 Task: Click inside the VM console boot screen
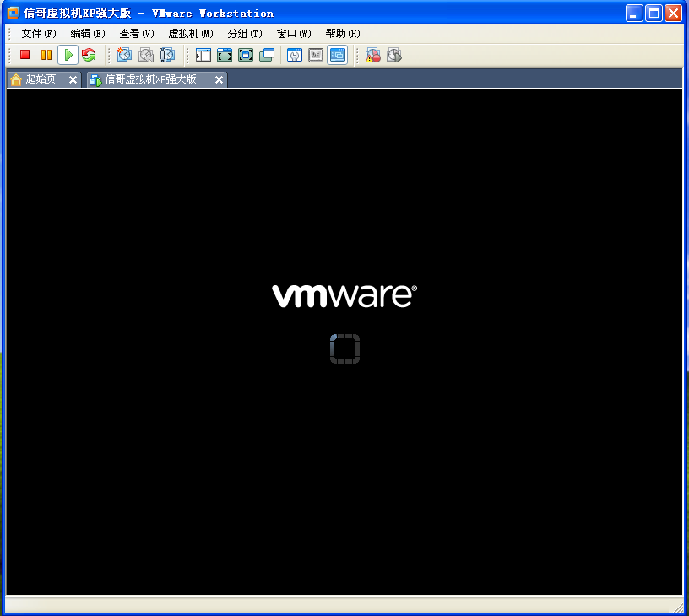344,342
